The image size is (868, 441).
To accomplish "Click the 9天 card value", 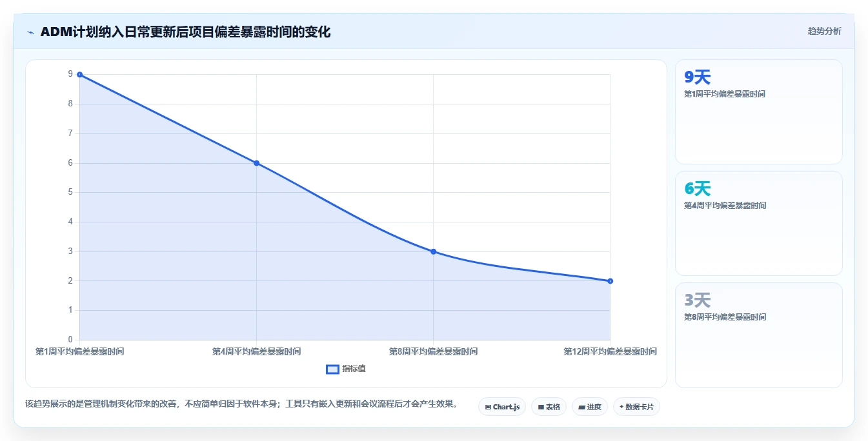I will click(697, 77).
